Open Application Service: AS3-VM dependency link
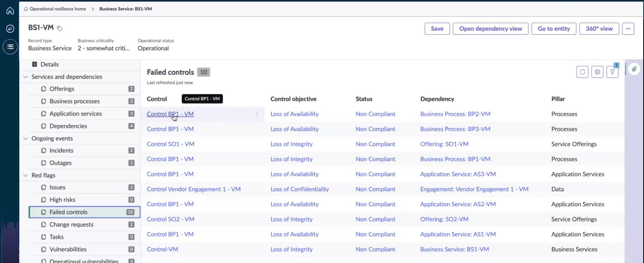This screenshot has width=644, height=263. coord(458,174)
